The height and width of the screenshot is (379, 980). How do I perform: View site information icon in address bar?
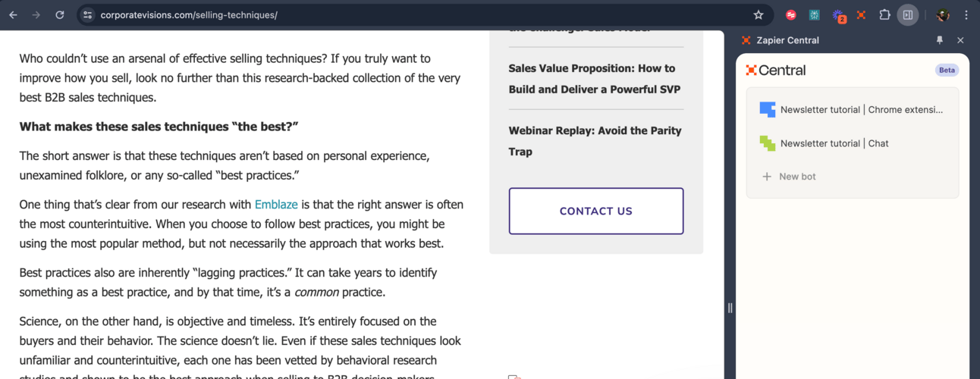pyautogui.click(x=87, y=14)
